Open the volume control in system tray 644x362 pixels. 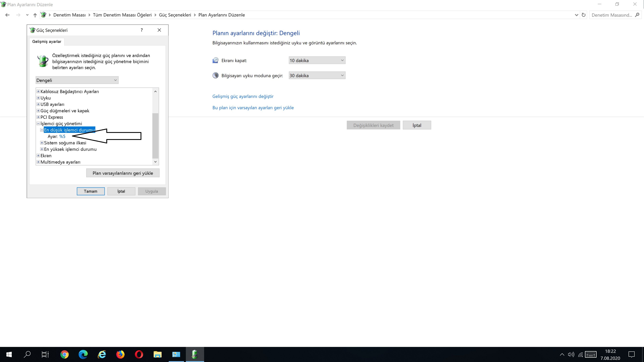click(x=571, y=354)
